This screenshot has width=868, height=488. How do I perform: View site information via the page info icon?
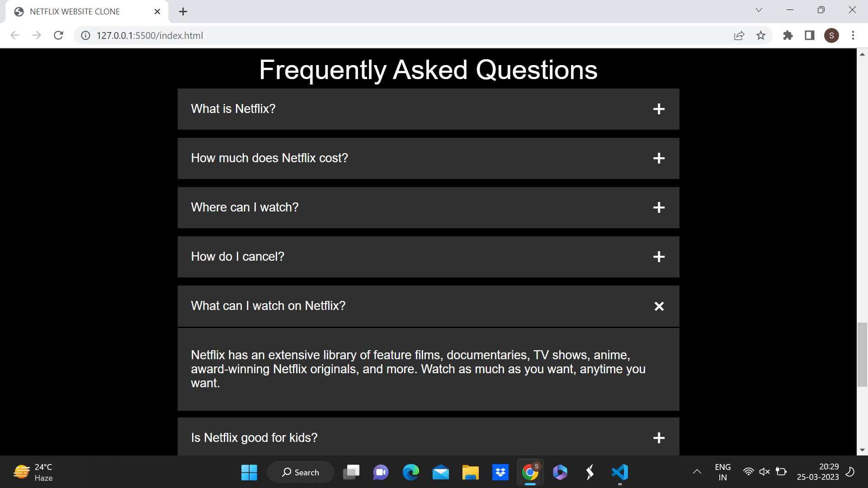85,35
